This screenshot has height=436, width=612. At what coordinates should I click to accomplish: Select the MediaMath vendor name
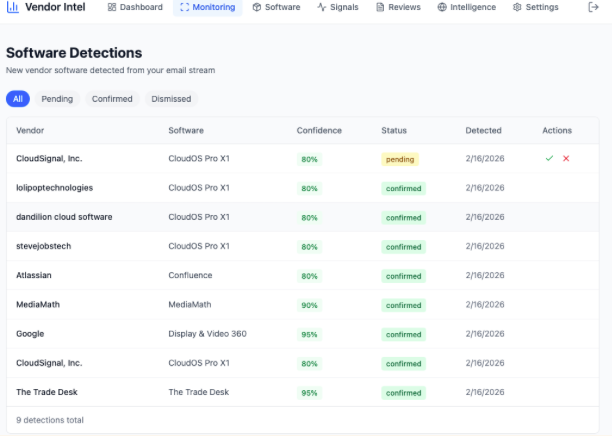(x=38, y=304)
